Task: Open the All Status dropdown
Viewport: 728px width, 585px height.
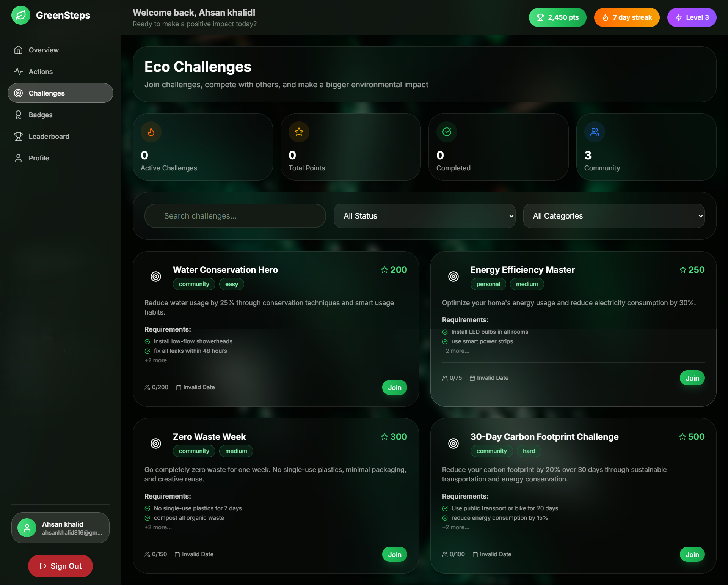Action: click(x=424, y=216)
